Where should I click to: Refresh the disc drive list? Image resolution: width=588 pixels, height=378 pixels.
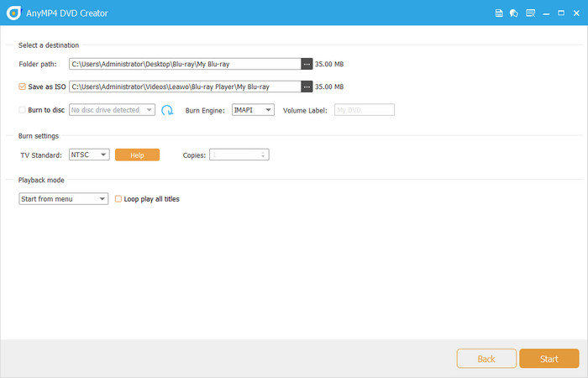click(x=167, y=110)
